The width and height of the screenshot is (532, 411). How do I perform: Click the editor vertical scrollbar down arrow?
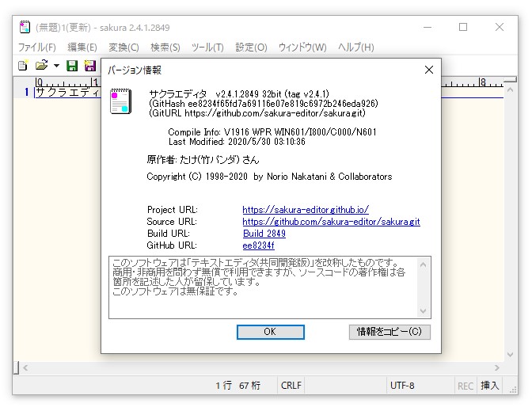coord(510,355)
